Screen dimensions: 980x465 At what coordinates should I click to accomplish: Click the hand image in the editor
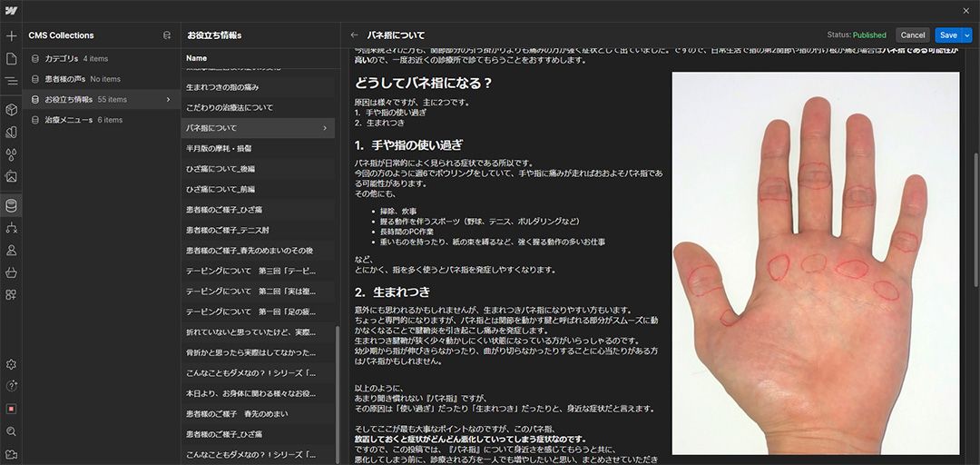(815, 263)
